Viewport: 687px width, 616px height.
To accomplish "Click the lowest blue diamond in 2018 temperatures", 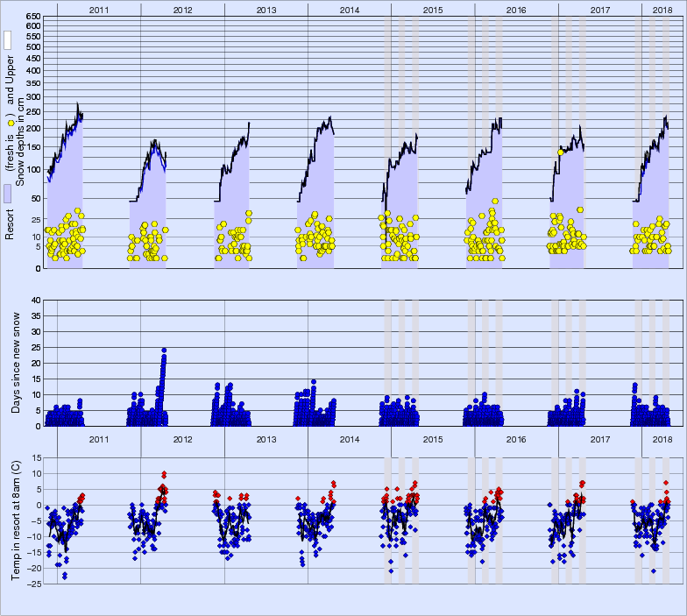I will (653, 570).
